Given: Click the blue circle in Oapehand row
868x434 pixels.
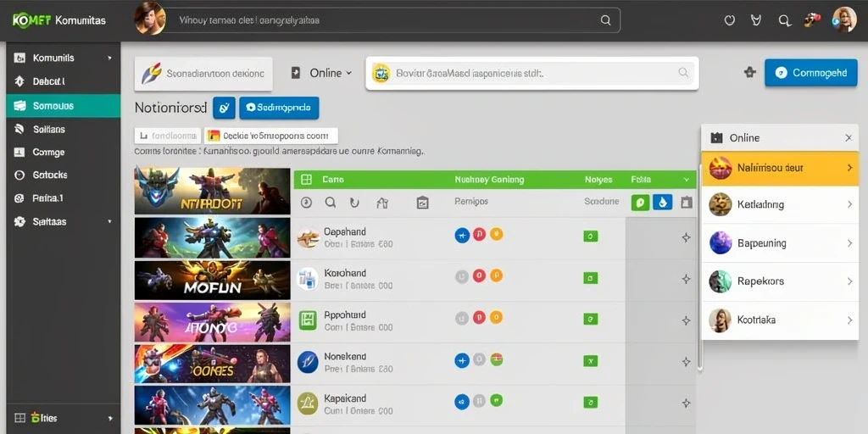Looking at the screenshot, I should click(x=462, y=235).
